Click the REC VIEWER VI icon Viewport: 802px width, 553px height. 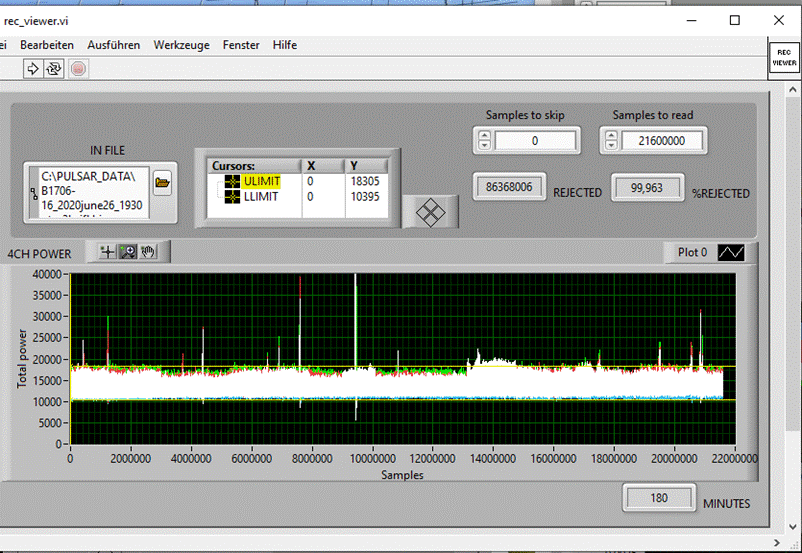[x=784, y=57]
